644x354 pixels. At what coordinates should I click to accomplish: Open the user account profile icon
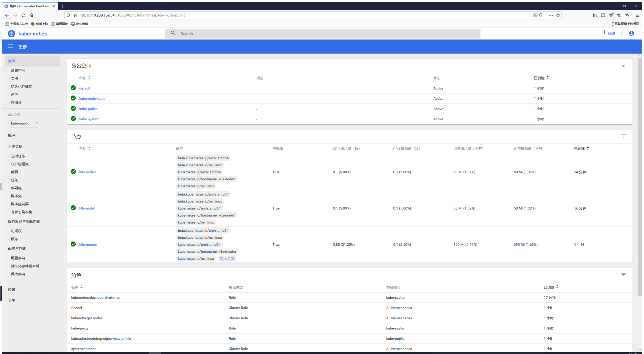[631, 33]
